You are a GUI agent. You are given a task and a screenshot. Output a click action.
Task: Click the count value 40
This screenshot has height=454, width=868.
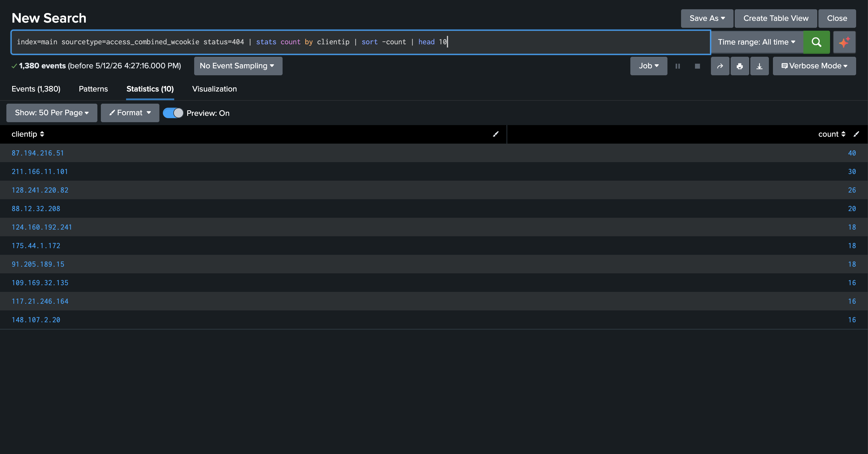coord(852,153)
